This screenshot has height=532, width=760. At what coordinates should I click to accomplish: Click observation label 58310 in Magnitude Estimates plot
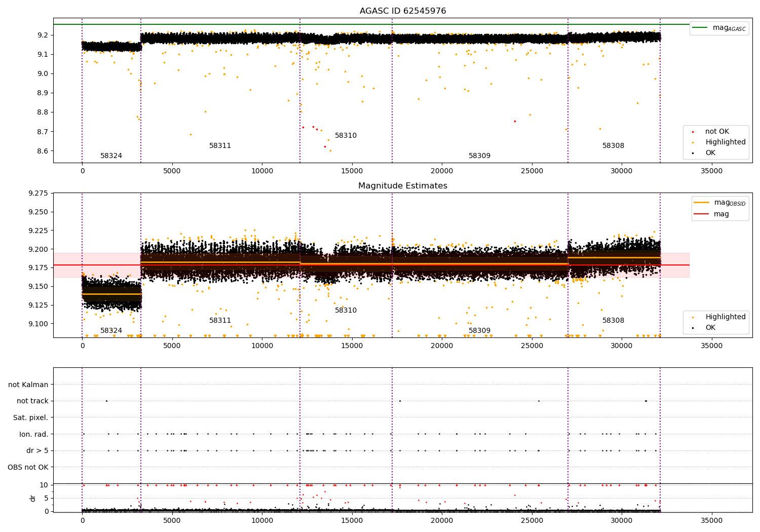[x=346, y=311]
